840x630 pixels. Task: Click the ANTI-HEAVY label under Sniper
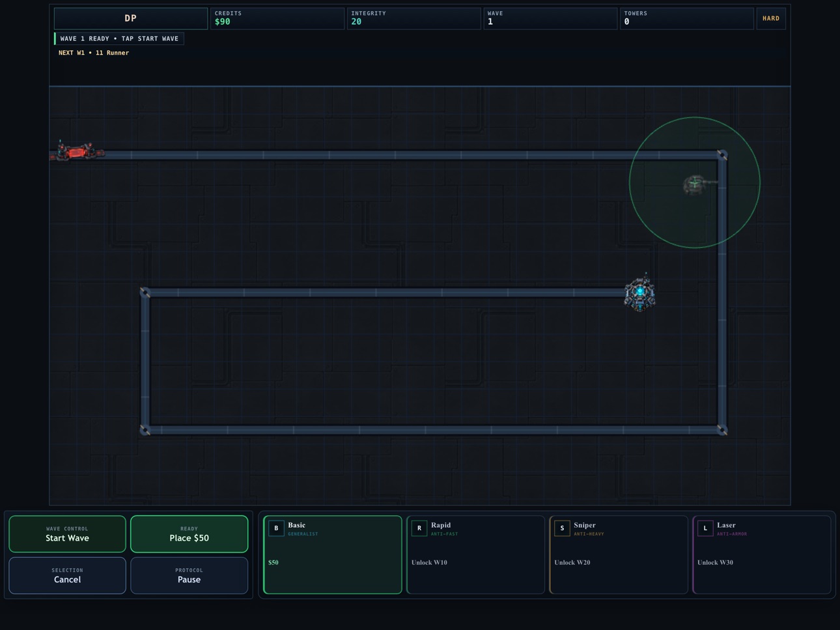click(589, 534)
